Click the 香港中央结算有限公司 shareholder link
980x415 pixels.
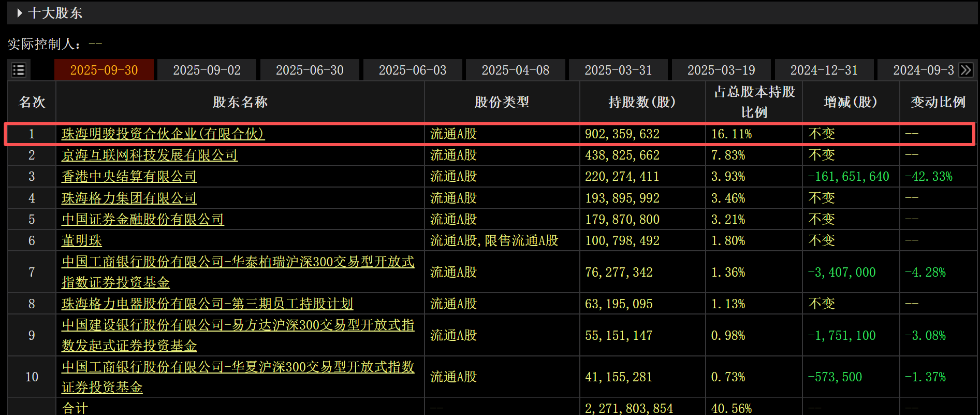pos(129,177)
